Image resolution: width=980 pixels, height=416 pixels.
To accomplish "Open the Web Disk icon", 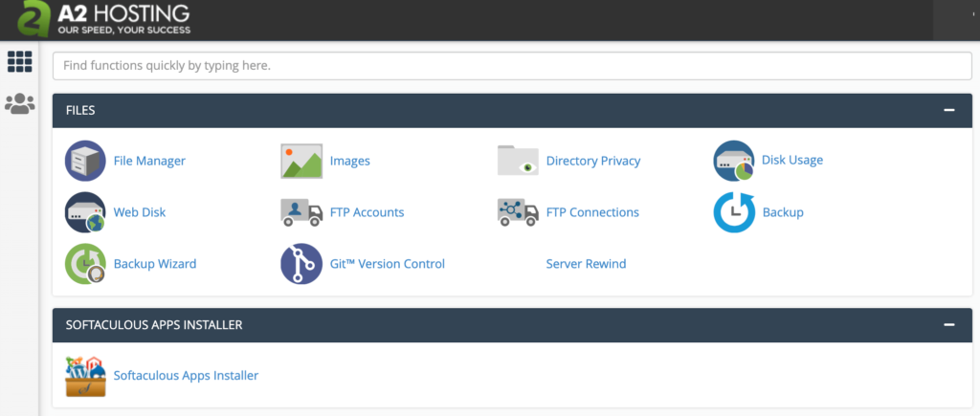I will [x=85, y=212].
